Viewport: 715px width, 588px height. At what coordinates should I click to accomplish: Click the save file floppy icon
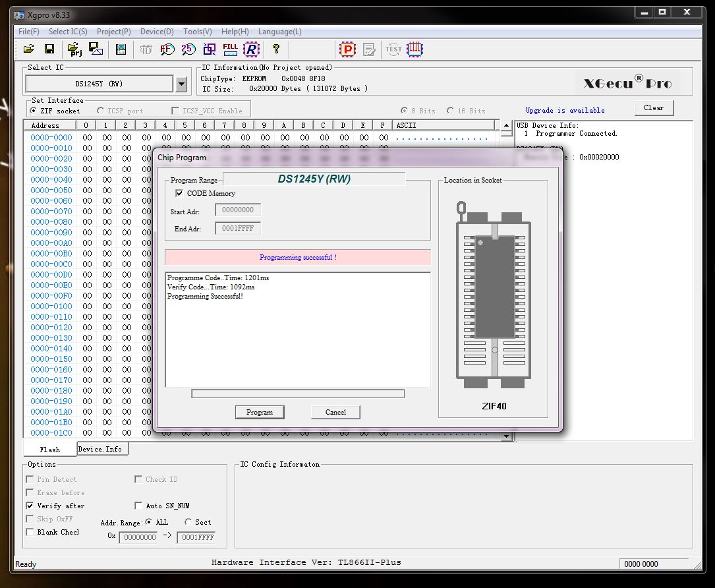point(49,49)
